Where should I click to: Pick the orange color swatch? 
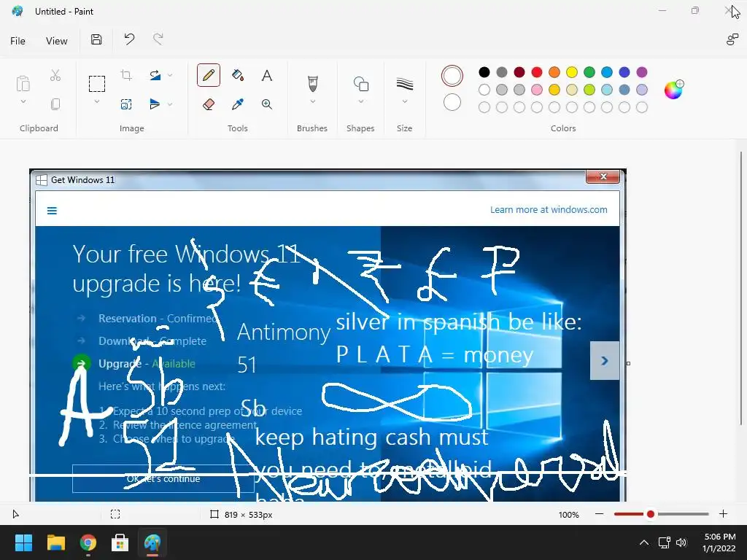pyautogui.click(x=554, y=72)
